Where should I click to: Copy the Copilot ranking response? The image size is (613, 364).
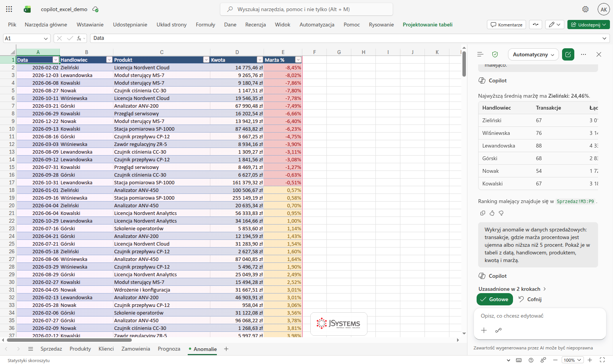click(x=483, y=213)
